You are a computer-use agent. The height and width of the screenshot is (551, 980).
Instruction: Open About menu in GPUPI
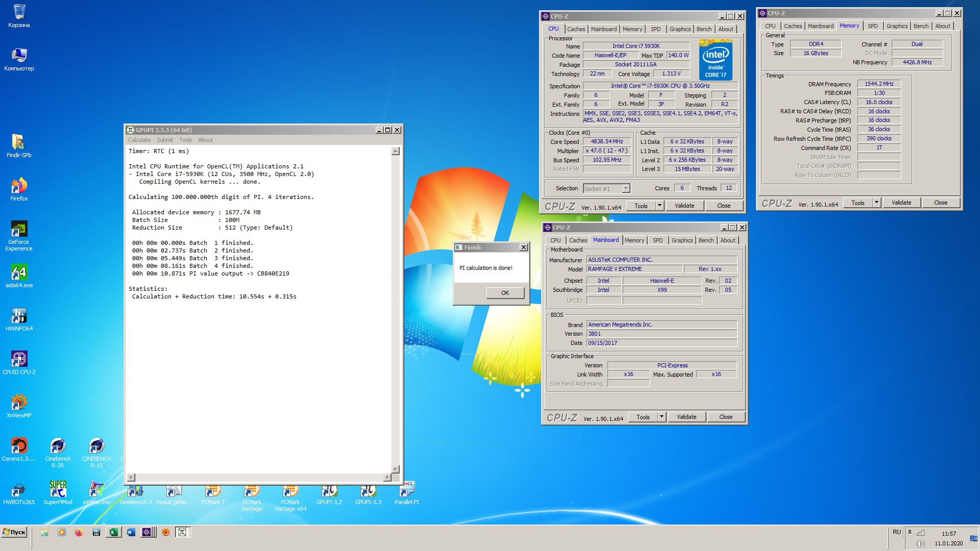(x=206, y=140)
